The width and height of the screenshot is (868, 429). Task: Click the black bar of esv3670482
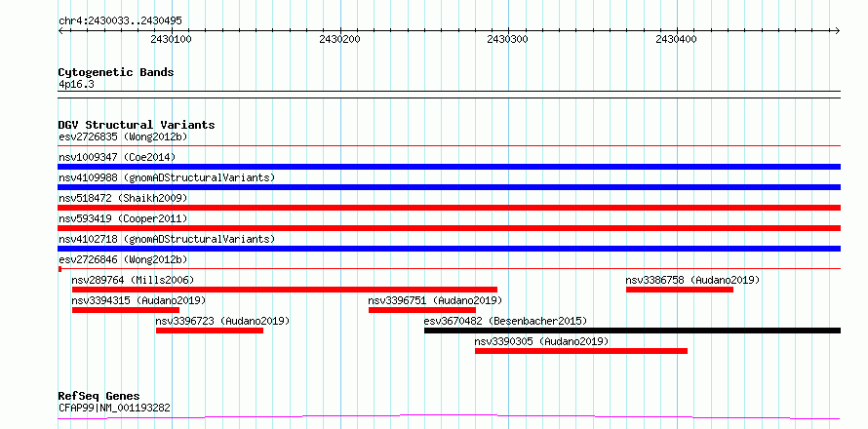pyautogui.click(x=632, y=331)
